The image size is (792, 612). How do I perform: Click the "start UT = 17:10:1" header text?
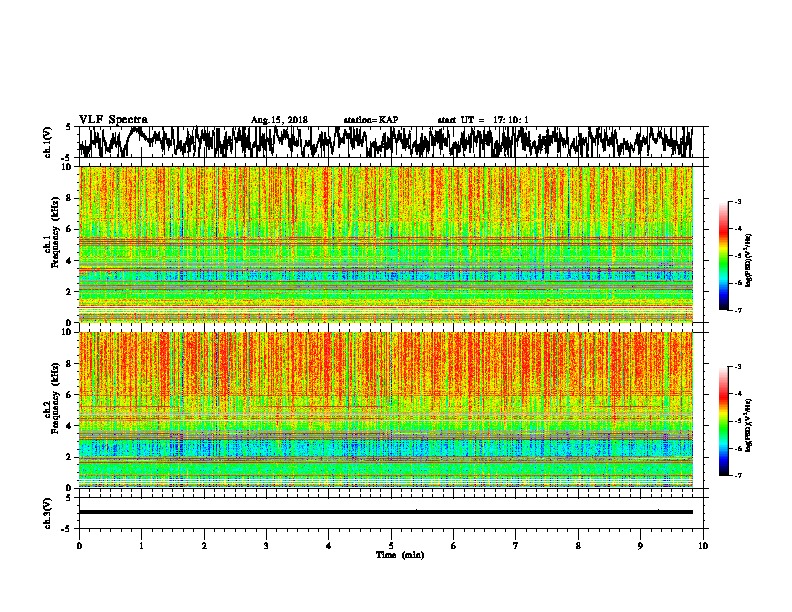click(x=483, y=120)
